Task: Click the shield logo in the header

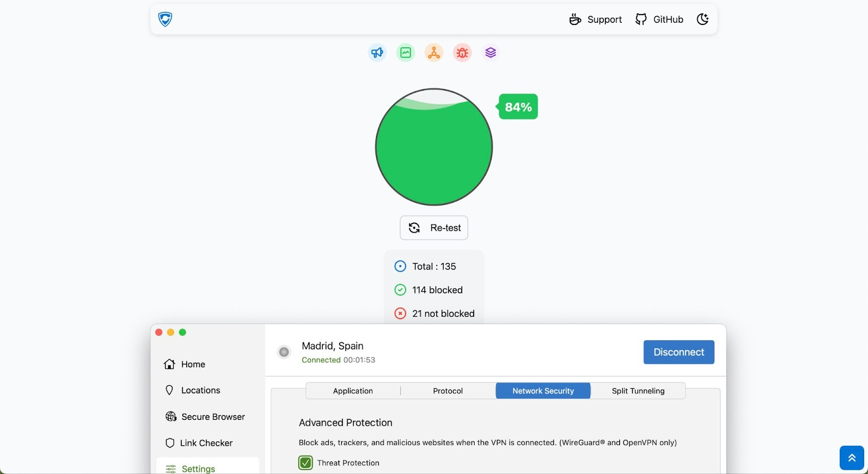Action: click(x=165, y=20)
